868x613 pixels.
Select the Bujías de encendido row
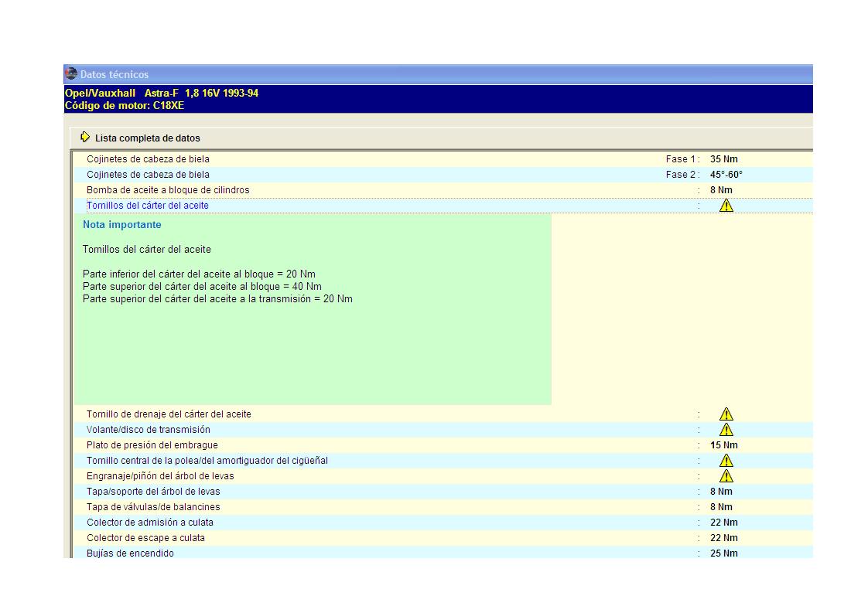pos(130,553)
